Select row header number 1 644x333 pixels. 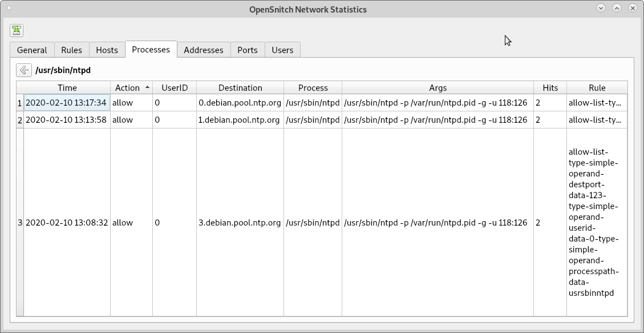point(20,103)
